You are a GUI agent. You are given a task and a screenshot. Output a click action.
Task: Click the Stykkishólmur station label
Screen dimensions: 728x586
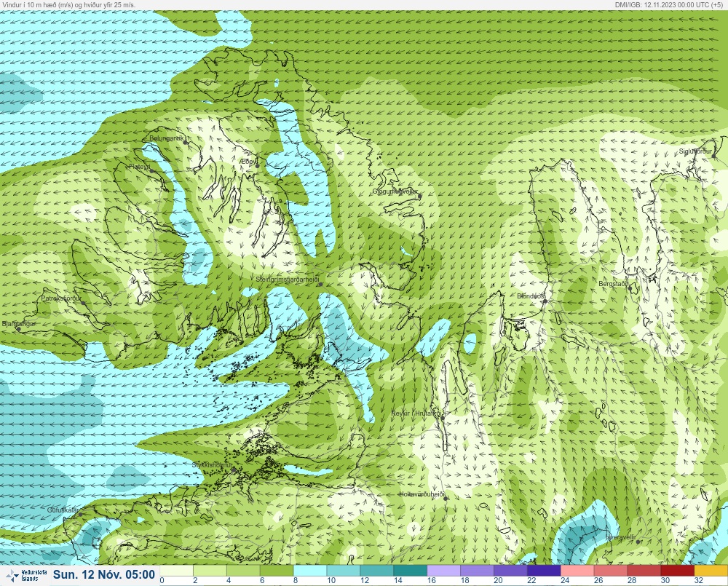[212, 465]
